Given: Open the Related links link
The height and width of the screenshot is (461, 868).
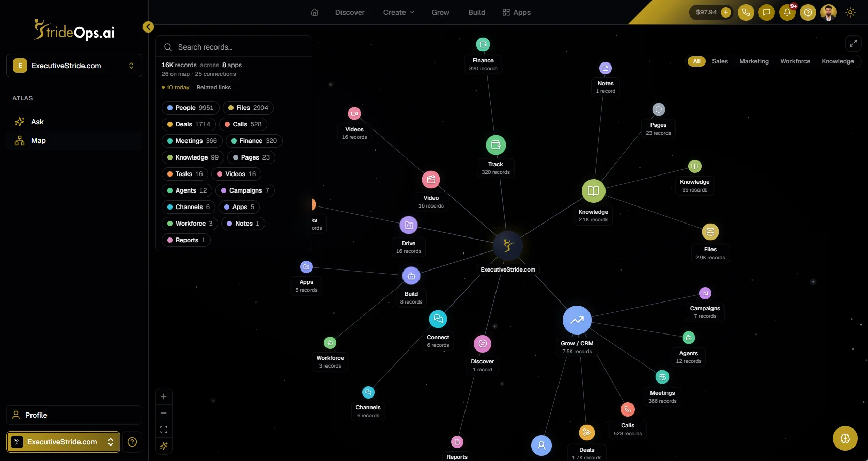Looking at the screenshot, I should (x=214, y=88).
